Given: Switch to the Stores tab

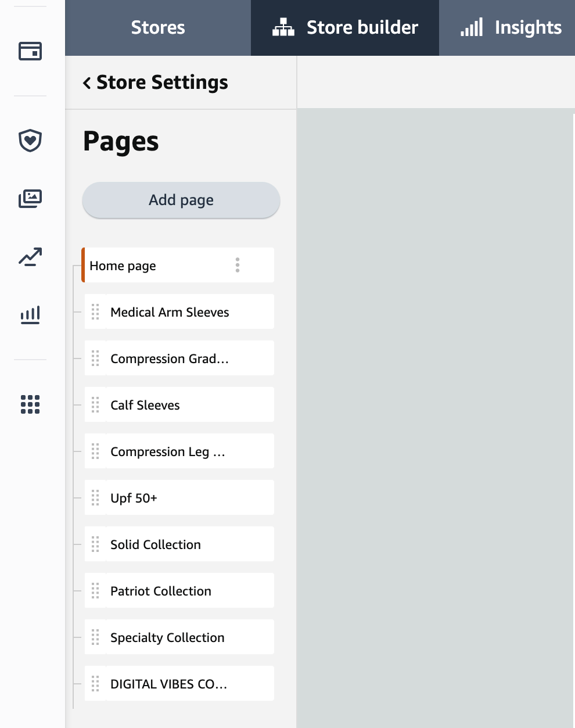Looking at the screenshot, I should 158,28.
